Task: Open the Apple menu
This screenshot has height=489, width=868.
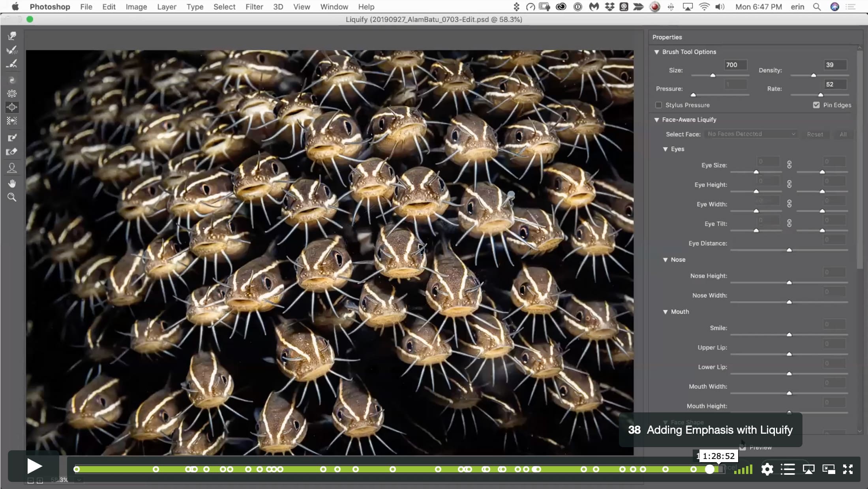Action: click(15, 7)
